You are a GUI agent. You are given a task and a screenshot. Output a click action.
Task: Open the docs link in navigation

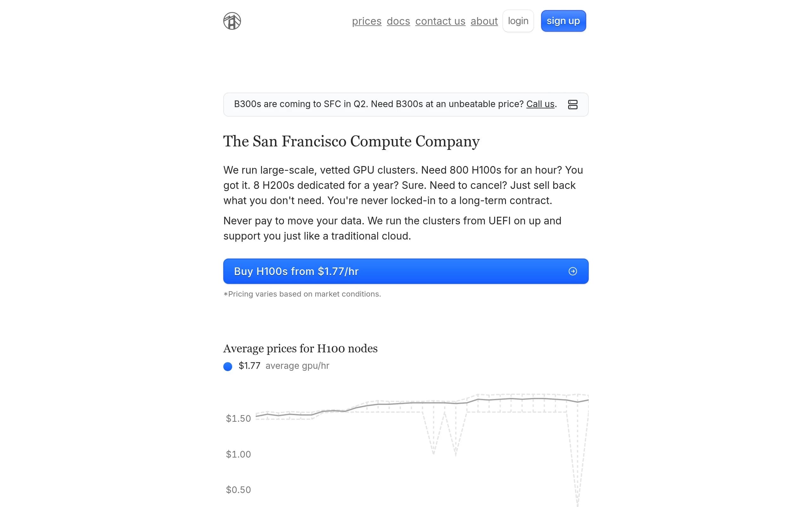tap(398, 21)
